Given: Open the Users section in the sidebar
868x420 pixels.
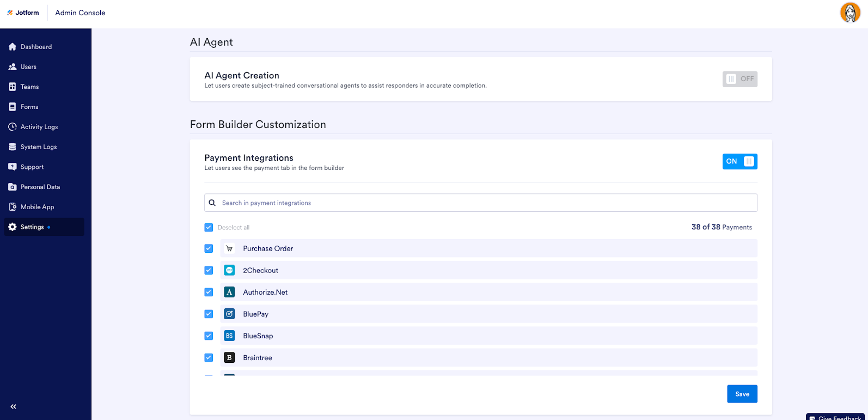Looking at the screenshot, I should tap(28, 67).
